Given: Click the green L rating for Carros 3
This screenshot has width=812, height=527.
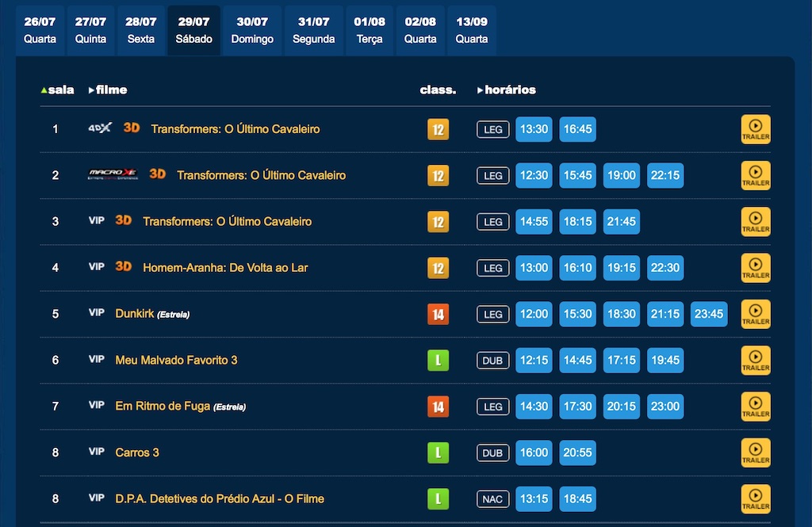Looking at the screenshot, I should pyautogui.click(x=438, y=453).
